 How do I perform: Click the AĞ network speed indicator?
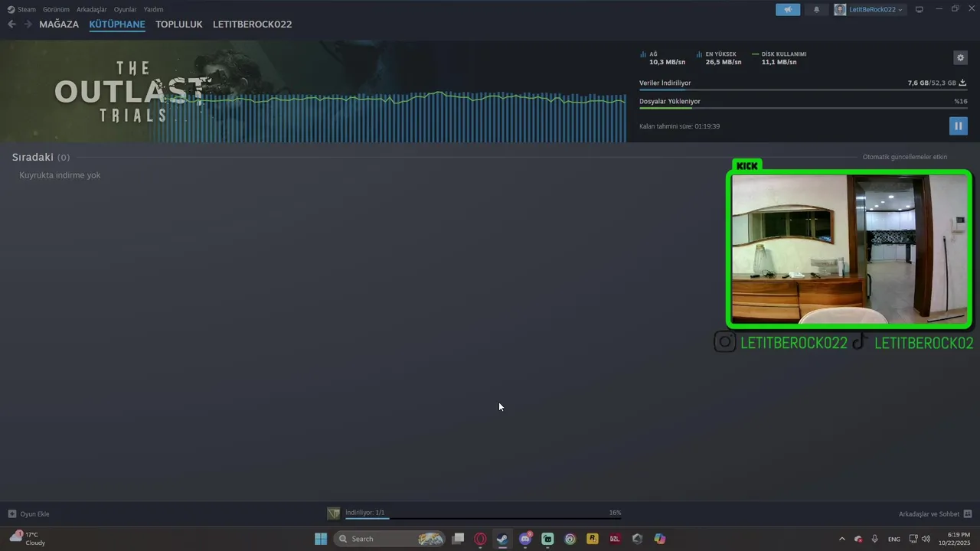(663, 58)
